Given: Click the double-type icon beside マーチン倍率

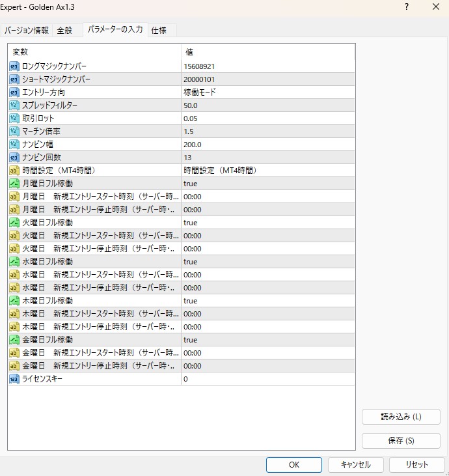Looking at the screenshot, I should pyautogui.click(x=14, y=132).
